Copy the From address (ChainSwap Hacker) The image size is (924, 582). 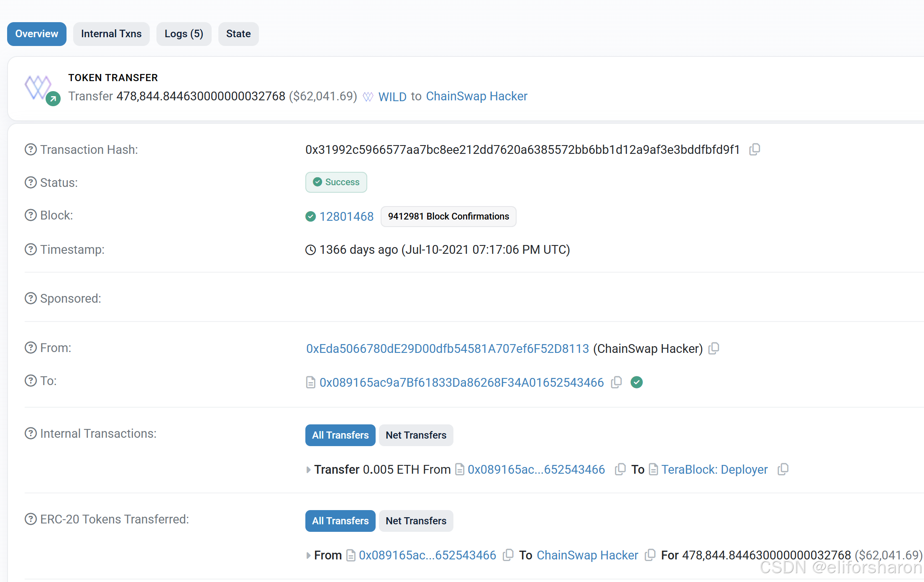coord(714,348)
